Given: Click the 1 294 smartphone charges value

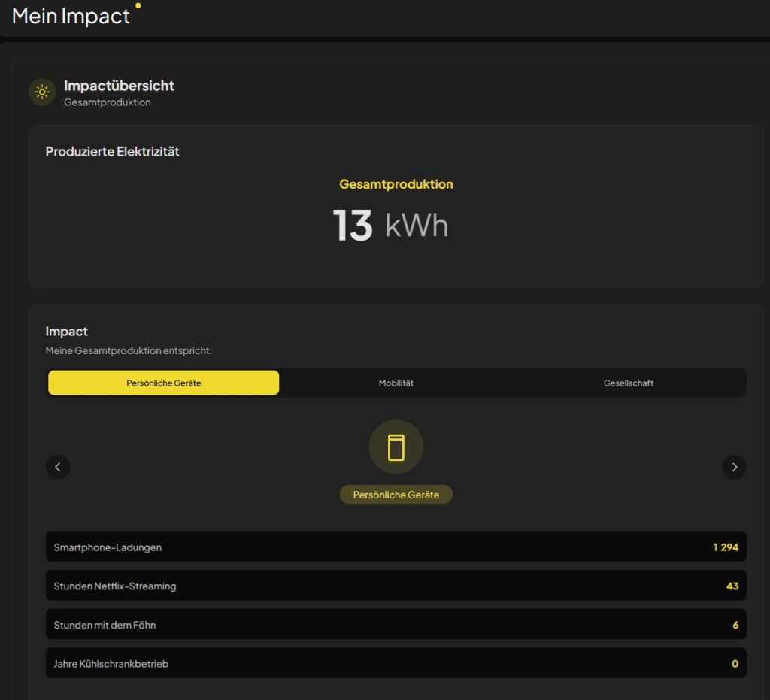Looking at the screenshot, I should [x=726, y=547].
